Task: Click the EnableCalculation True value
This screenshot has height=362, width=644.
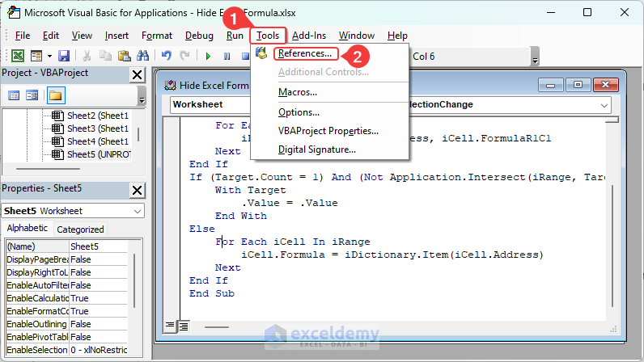Action: coord(99,298)
